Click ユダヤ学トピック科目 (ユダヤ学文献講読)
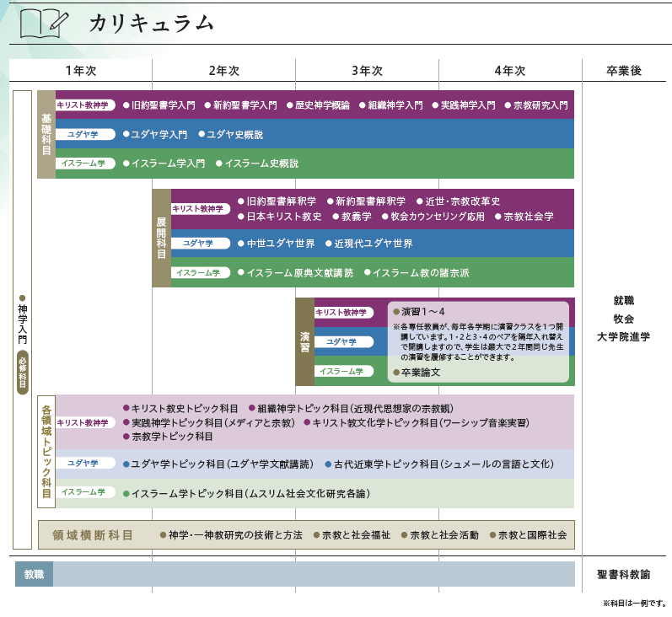Screen dimensions: 672x617 click(x=218, y=464)
